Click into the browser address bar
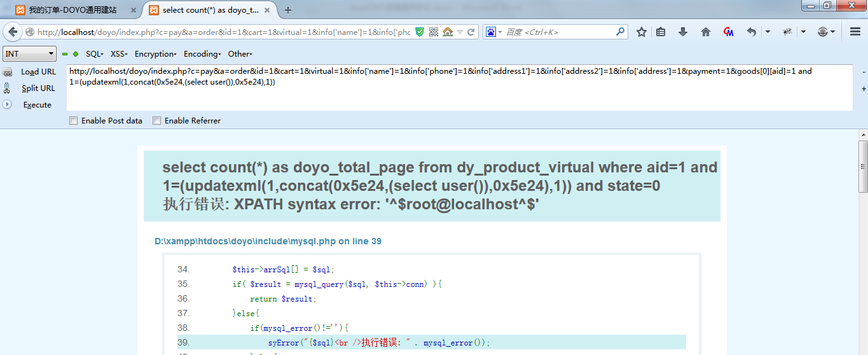 pos(223,32)
